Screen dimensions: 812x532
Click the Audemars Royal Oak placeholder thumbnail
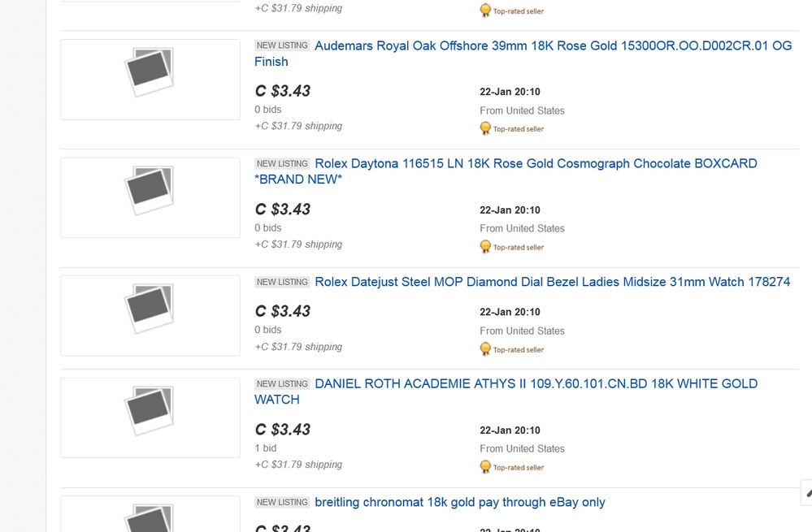(x=150, y=80)
